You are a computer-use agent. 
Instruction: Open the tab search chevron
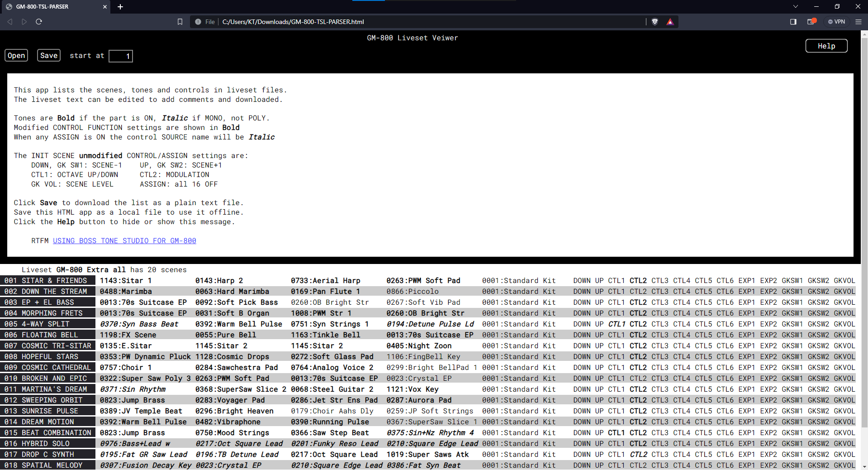point(796,6)
